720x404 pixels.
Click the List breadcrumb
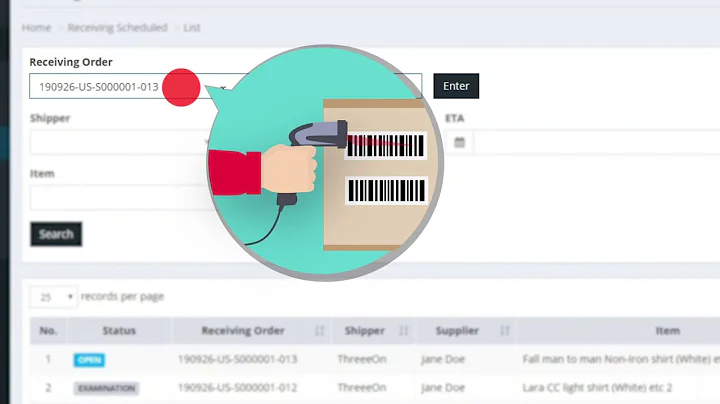point(192,28)
